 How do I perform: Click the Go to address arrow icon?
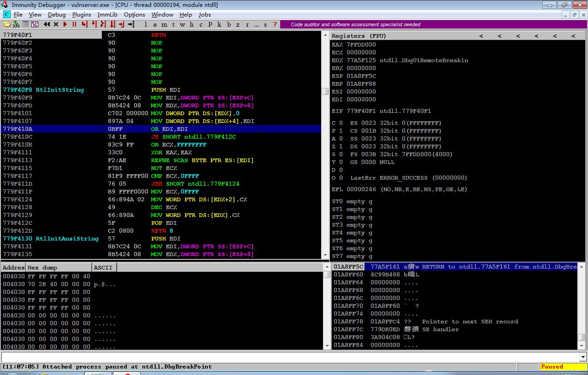coord(131,24)
